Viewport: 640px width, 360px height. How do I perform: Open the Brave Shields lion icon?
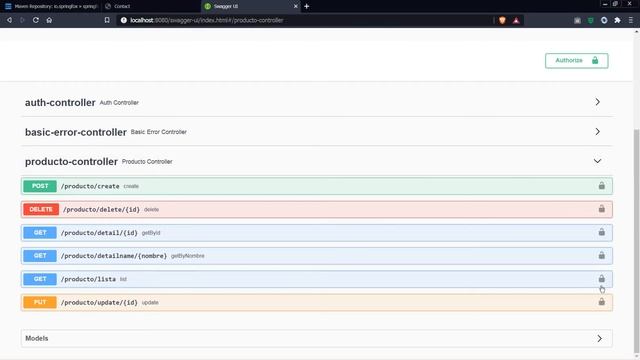click(x=502, y=20)
